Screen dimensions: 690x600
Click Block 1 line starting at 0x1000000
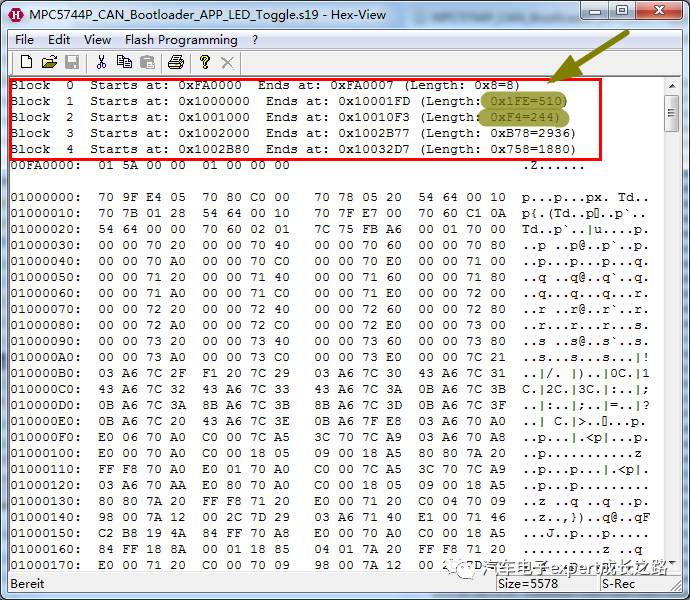point(288,101)
